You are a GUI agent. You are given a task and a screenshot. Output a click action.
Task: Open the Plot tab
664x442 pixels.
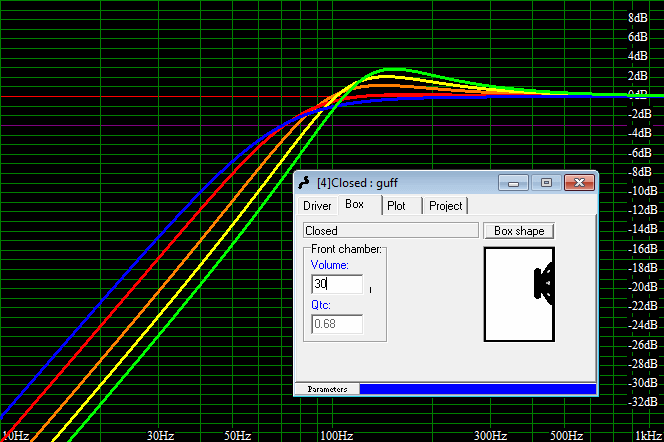[x=397, y=206]
